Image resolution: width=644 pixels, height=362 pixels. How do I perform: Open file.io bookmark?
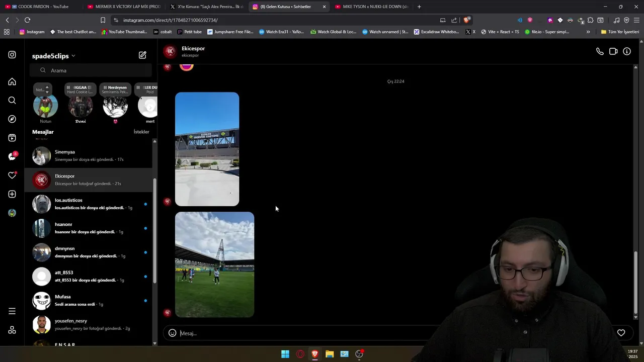click(547, 32)
